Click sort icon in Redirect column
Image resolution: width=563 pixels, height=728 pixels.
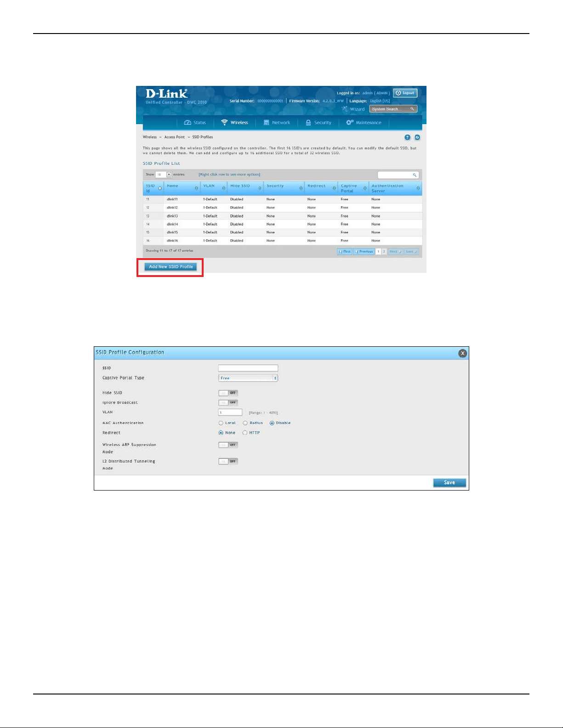(334, 188)
